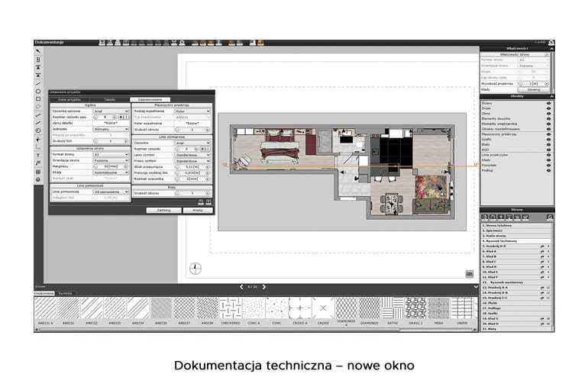The width and height of the screenshot is (588, 390).
Task: Pick the DIAMONDS hatch pattern swatch
Action: [370, 308]
